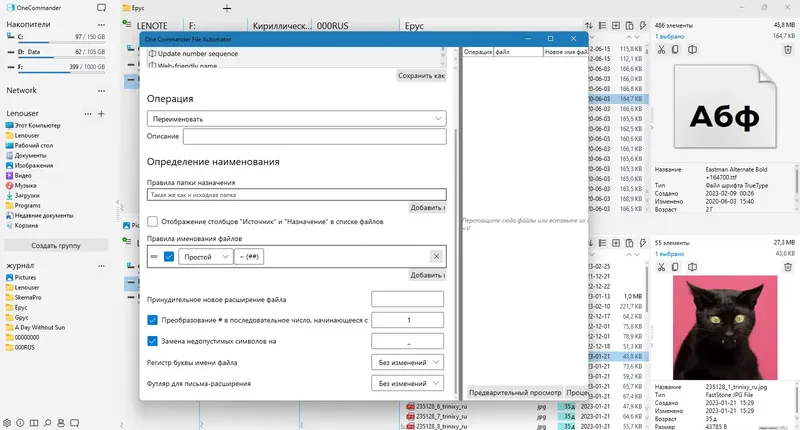
Task: Cut the selected Eastman font file with the scissors icon
Action: pos(661,49)
